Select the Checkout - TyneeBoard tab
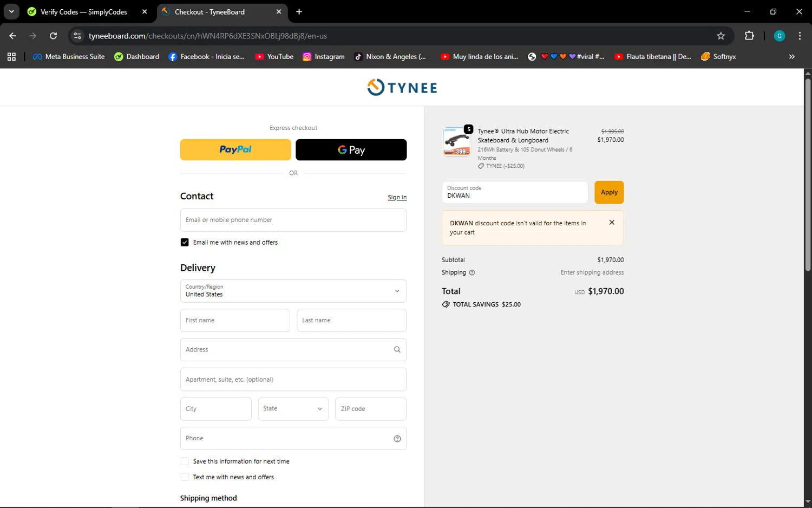Image resolution: width=812 pixels, height=508 pixels. pos(217,11)
